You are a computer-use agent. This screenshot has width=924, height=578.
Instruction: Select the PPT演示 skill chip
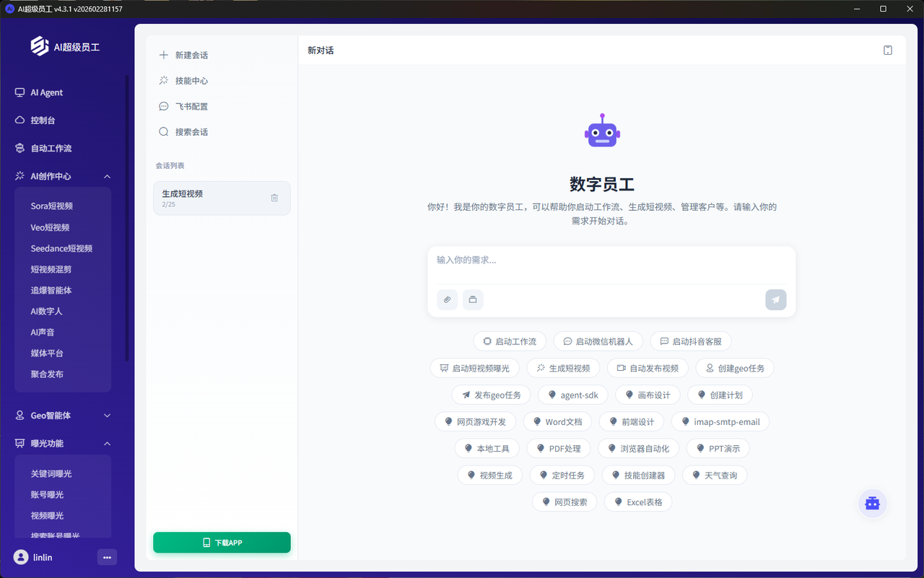pos(718,449)
